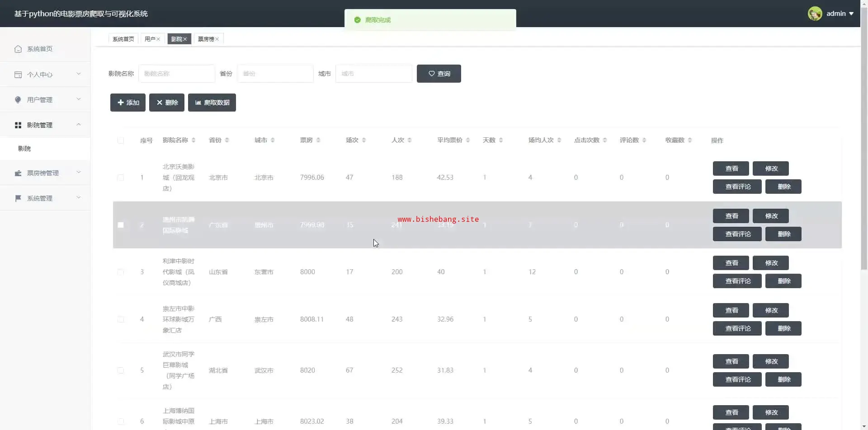
Task: Toggle the select-all checkbox in table header
Action: click(x=121, y=140)
